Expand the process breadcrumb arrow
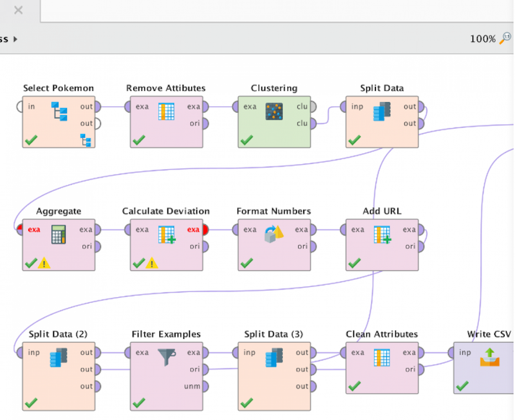515x420 pixels. (x=14, y=39)
